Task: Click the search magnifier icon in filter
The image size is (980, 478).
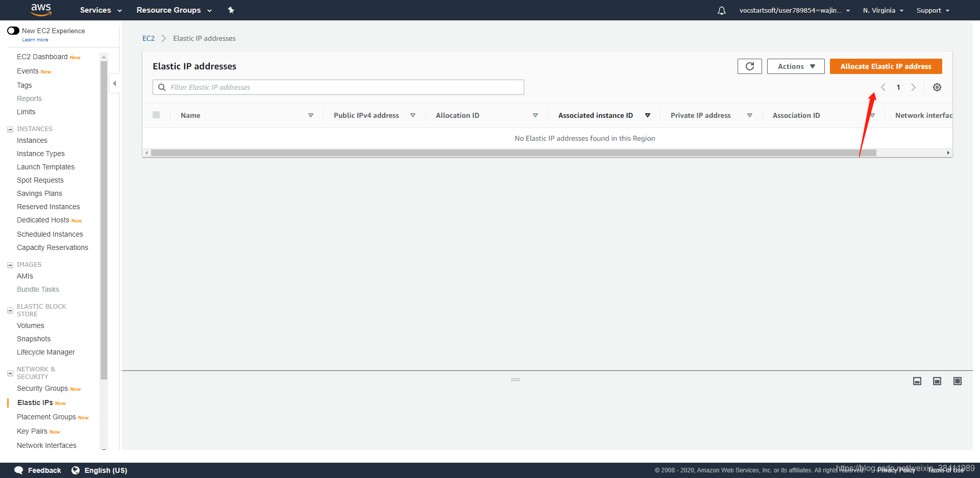Action: 162,87
